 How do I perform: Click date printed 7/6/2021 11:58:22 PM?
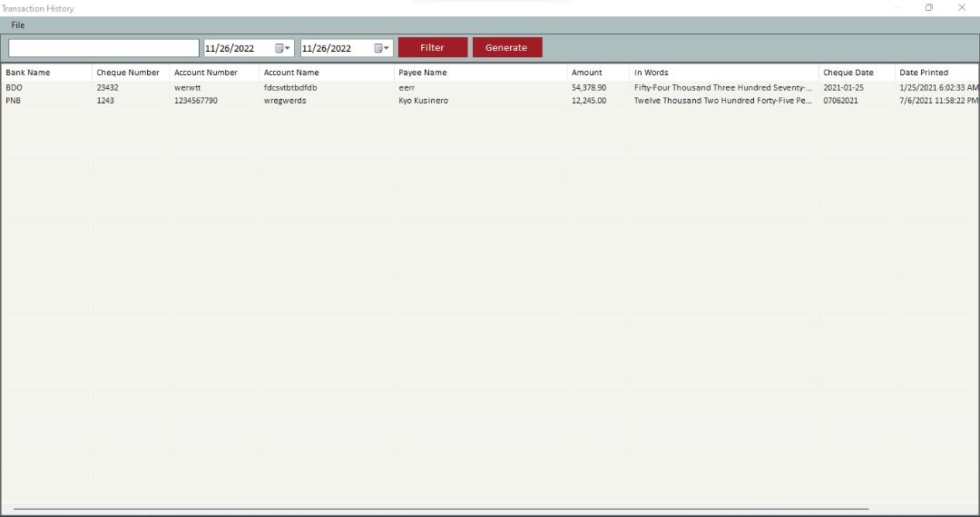tap(939, 101)
